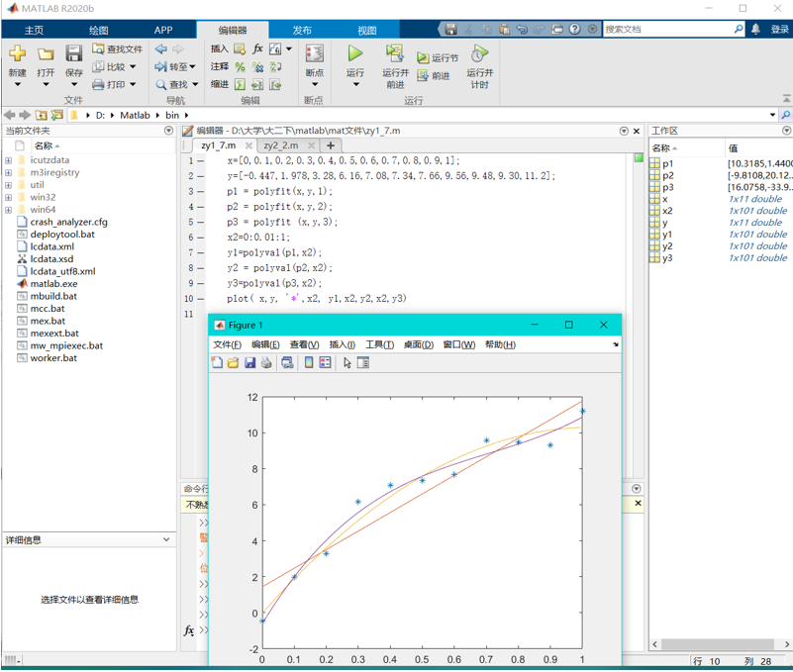Open the Go To (转至) dropdown
Image resolution: width=793 pixels, height=672 pixels.
click(183, 66)
